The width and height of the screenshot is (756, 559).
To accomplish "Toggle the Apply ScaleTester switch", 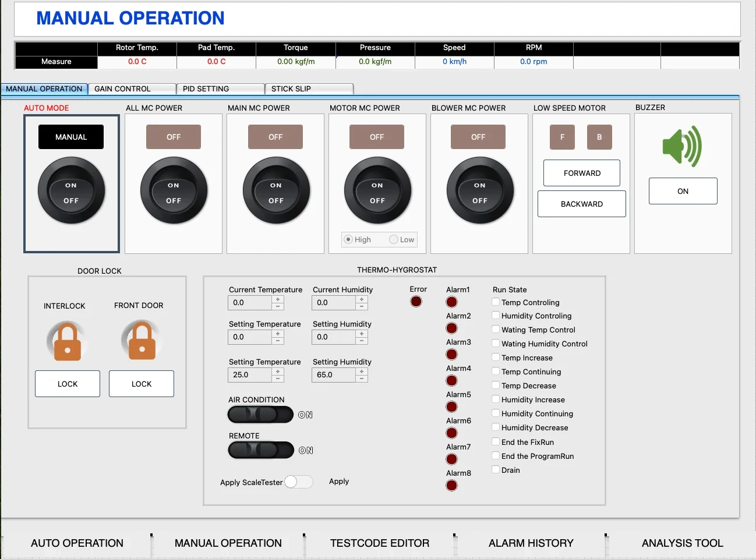I will tap(298, 482).
